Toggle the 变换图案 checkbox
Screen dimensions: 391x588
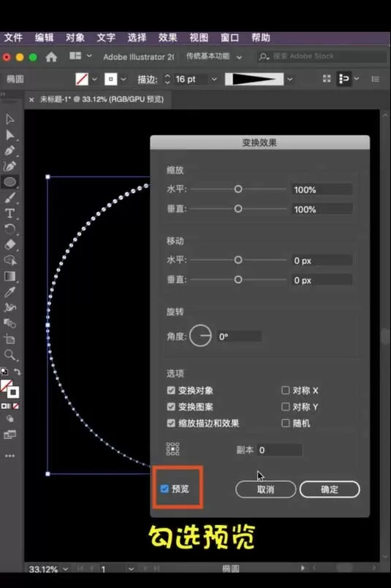point(171,407)
